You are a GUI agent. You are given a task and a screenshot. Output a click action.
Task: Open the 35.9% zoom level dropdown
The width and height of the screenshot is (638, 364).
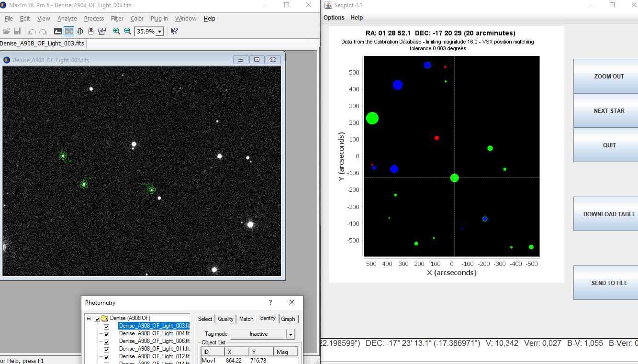159,31
